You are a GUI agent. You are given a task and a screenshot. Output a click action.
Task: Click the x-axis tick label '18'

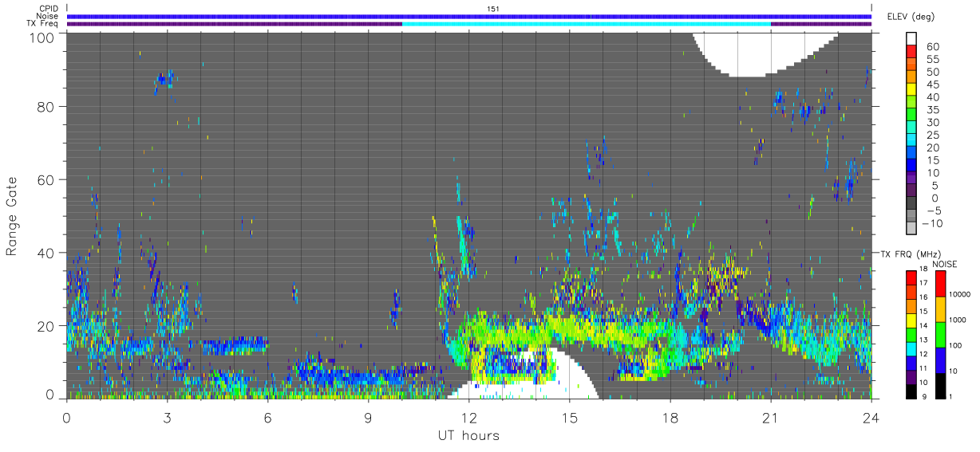pos(670,417)
